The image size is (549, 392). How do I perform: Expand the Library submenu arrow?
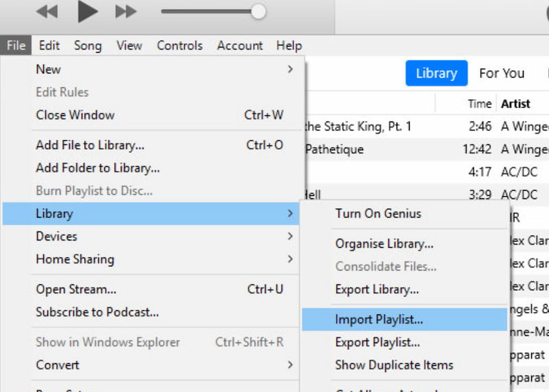tap(290, 214)
